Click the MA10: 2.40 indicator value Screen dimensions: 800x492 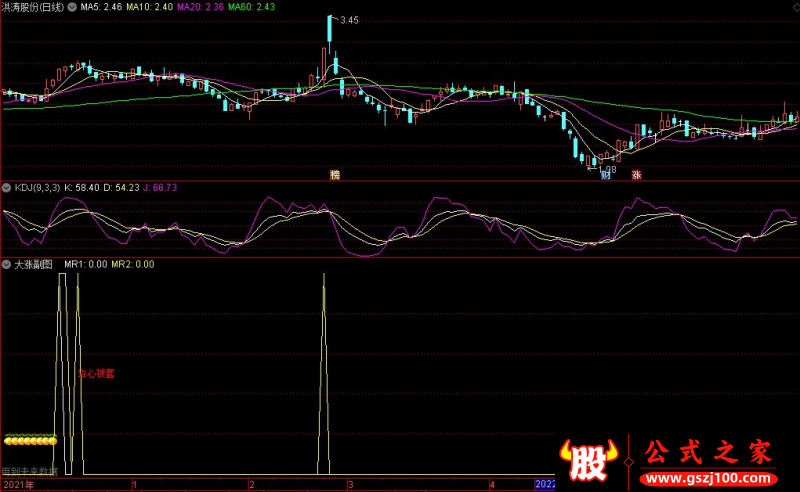(x=149, y=7)
